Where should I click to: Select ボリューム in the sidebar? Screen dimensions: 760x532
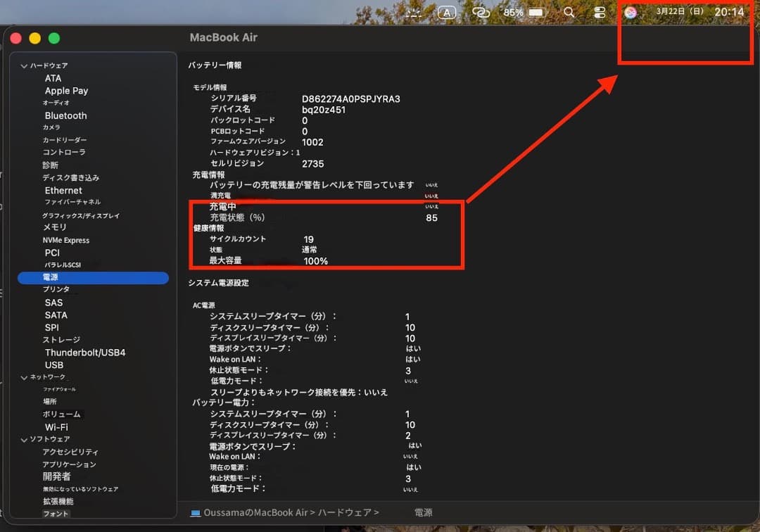[x=61, y=414]
